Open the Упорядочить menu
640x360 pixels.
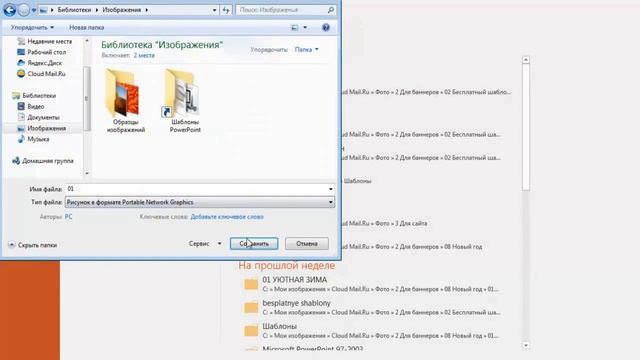coord(32,27)
